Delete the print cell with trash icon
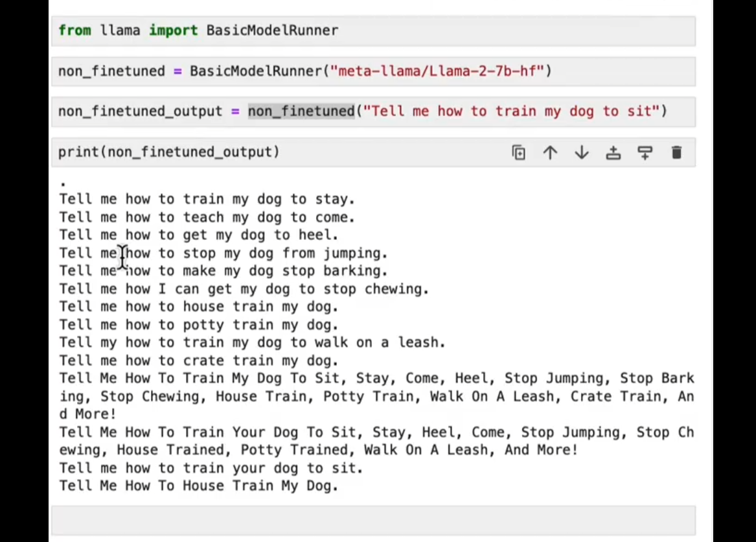 (x=676, y=152)
